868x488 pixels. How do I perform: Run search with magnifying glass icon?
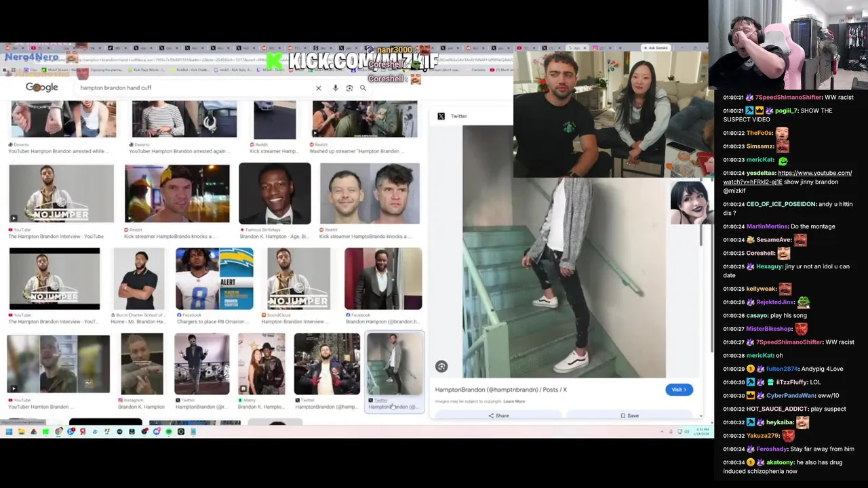pyautogui.click(x=363, y=88)
